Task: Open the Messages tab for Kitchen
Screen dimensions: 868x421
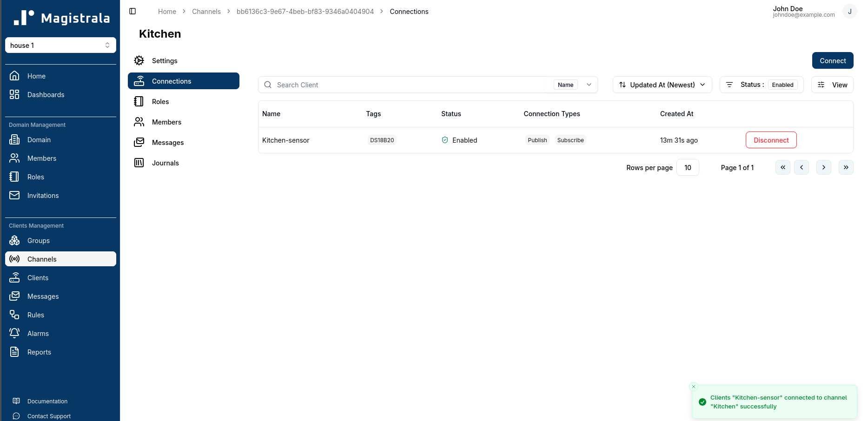Action: [x=168, y=142]
